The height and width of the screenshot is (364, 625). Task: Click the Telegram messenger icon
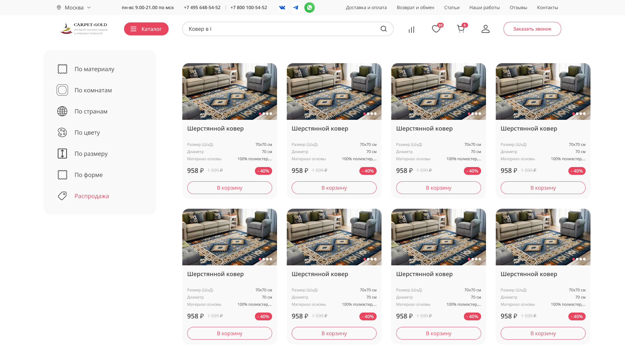tap(296, 7)
